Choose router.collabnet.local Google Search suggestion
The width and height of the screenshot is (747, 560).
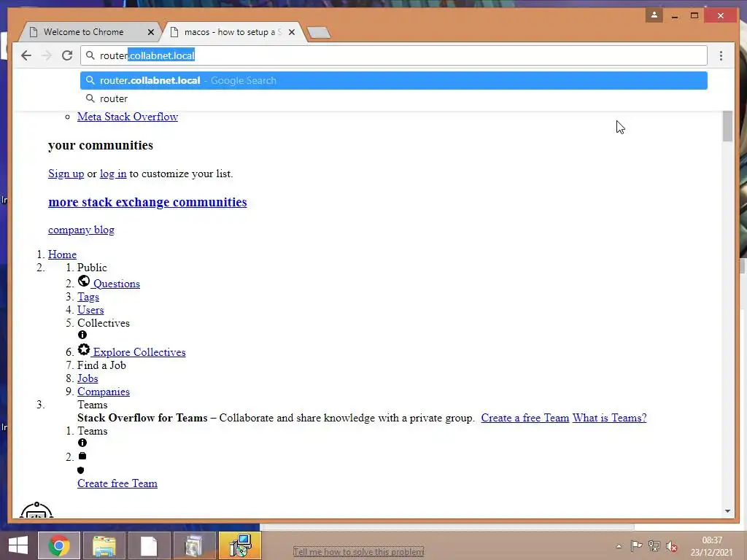(x=393, y=80)
